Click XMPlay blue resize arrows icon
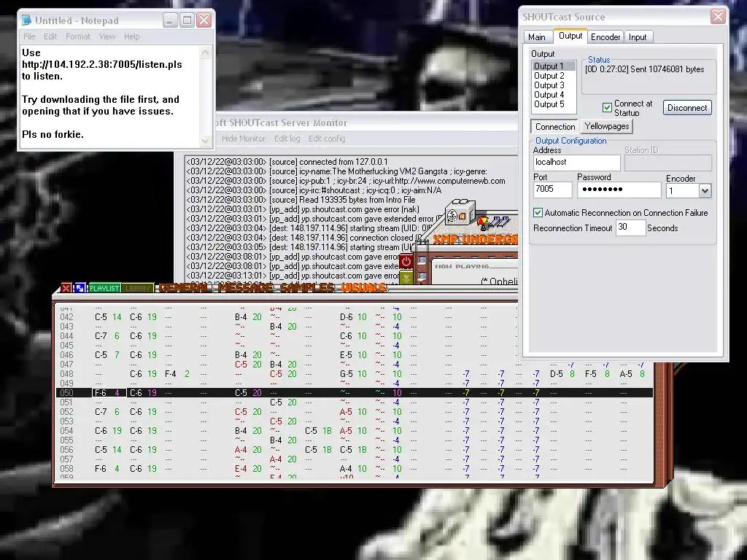This screenshot has height=560, width=747. point(80,287)
